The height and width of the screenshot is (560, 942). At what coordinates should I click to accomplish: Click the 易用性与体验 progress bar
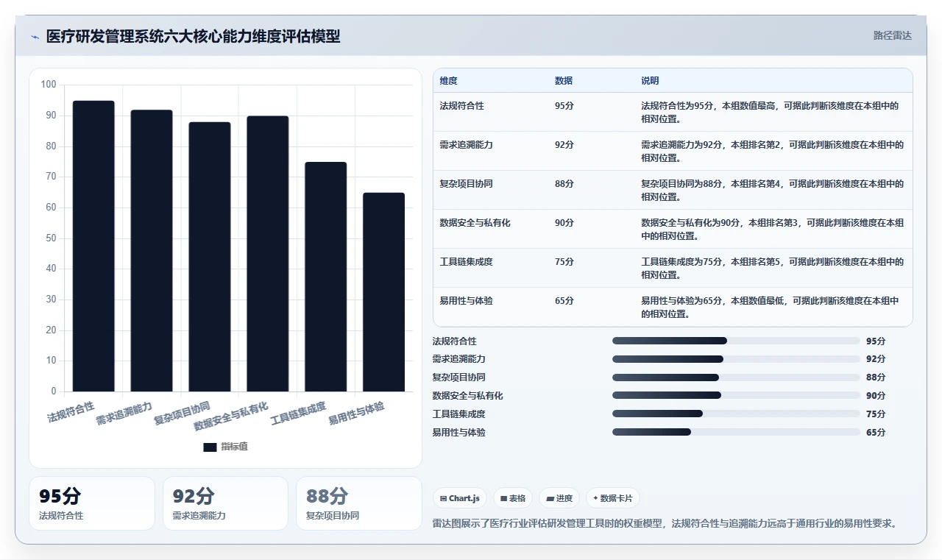(x=736, y=432)
